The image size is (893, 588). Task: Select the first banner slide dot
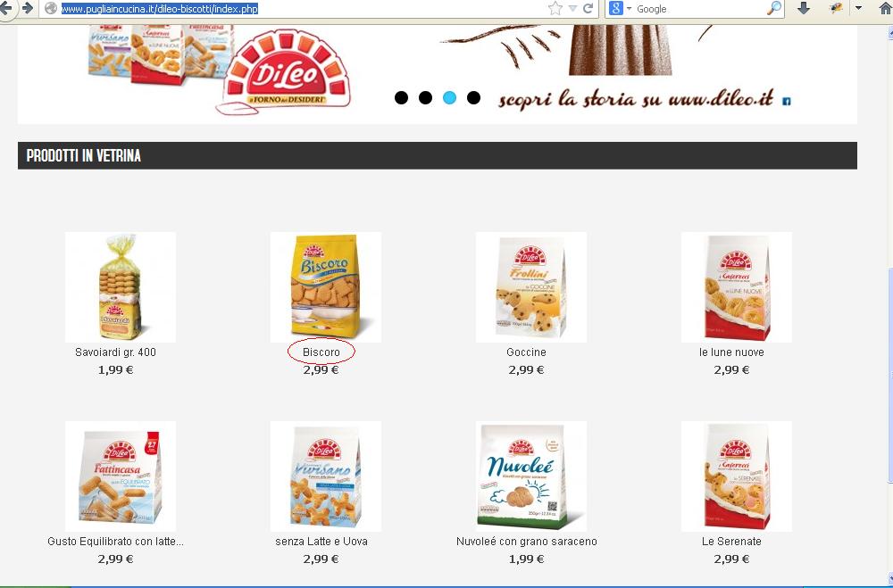click(x=401, y=98)
